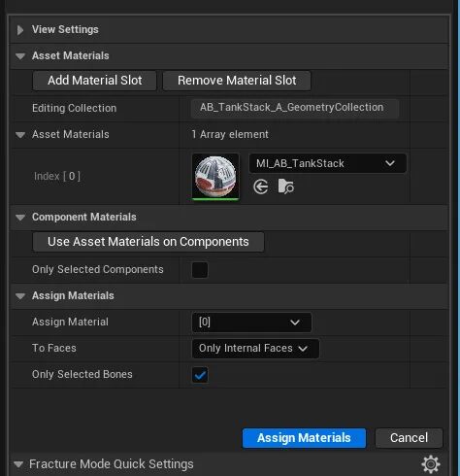
Task: Browse to MI_AB_TankStack in Content Browser
Action: click(x=285, y=187)
